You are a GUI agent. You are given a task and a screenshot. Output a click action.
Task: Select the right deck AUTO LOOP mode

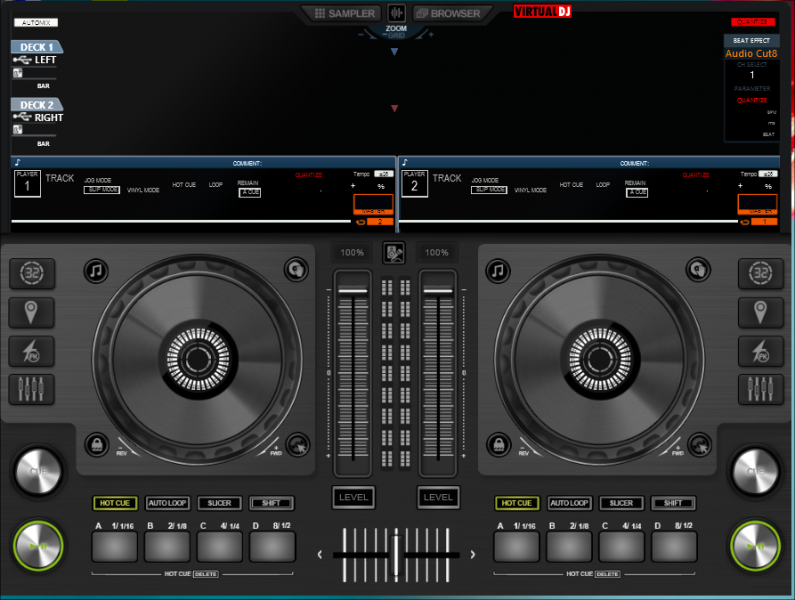pyautogui.click(x=569, y=503)
